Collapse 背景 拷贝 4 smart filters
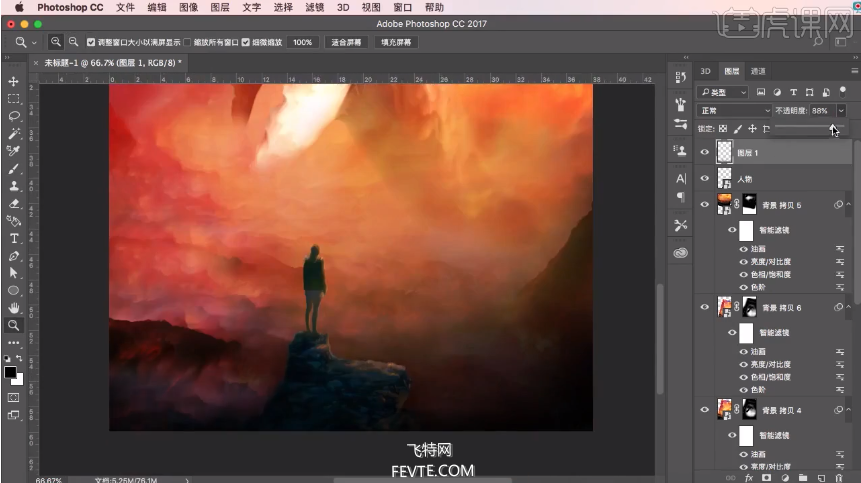861x483 pixels. click(849, 409)
